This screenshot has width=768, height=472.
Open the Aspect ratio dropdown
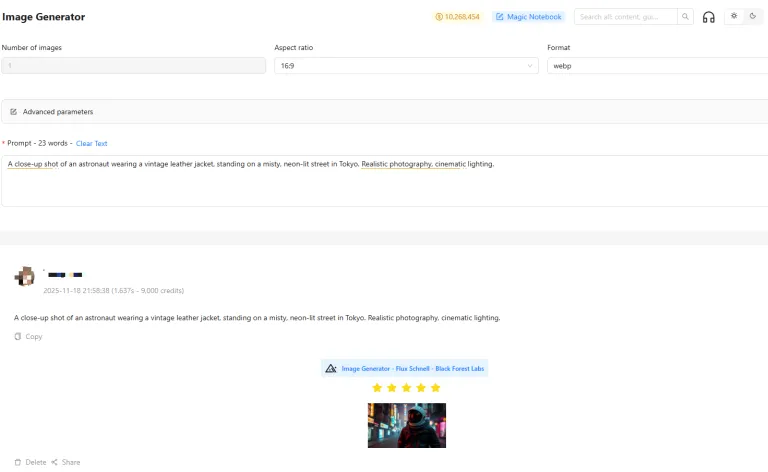point(406,66)
